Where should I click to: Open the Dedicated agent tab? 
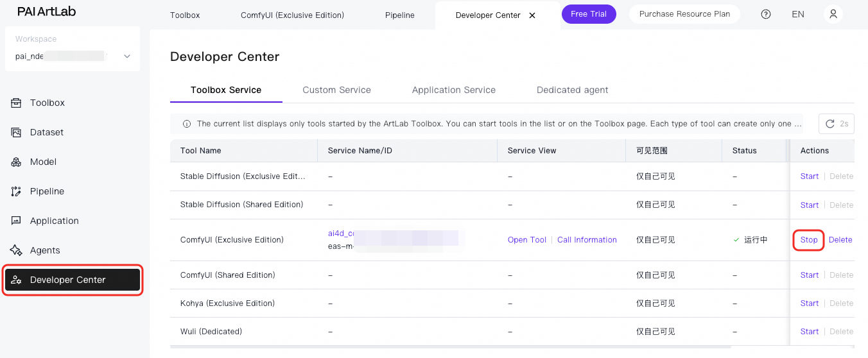pyautogui.click(x=573, y=90)
